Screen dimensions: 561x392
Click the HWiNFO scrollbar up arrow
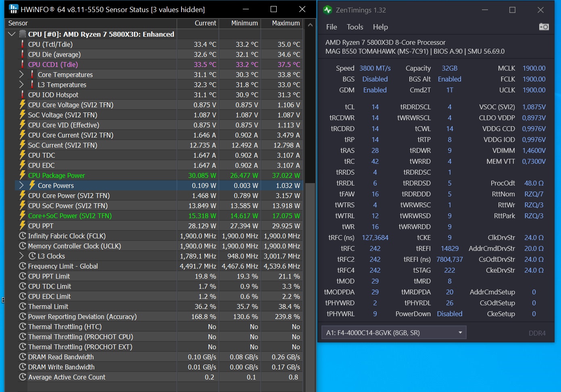click(x=310, y=25)
